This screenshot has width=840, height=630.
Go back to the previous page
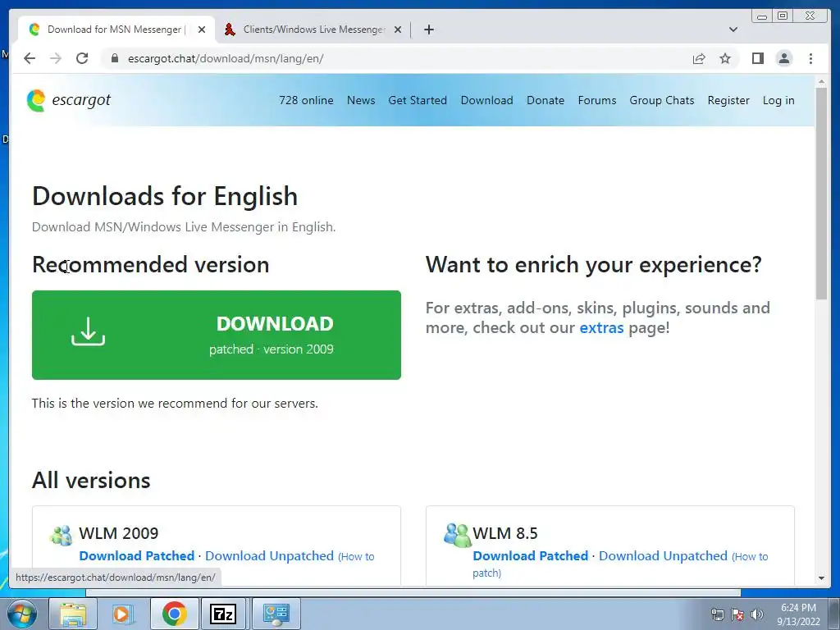tap(30, 58)
